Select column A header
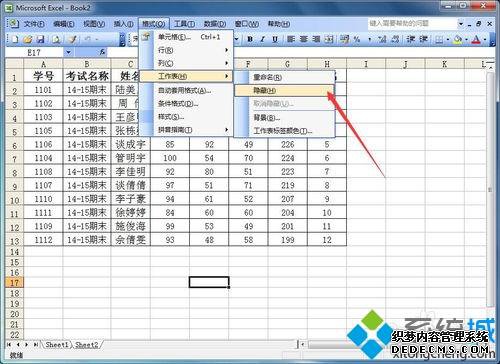 pyautogui.click(x=43, y=64)
